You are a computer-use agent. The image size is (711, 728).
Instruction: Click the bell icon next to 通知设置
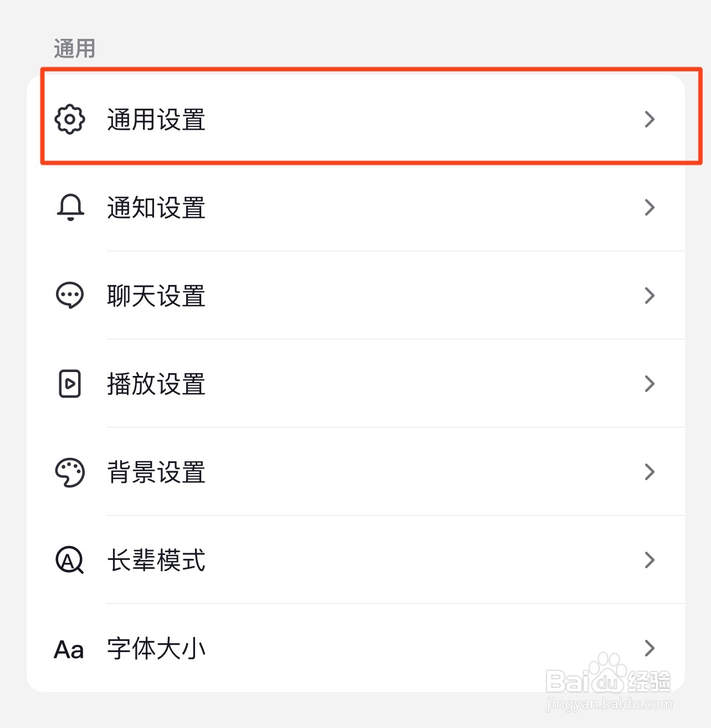point(69,208)
